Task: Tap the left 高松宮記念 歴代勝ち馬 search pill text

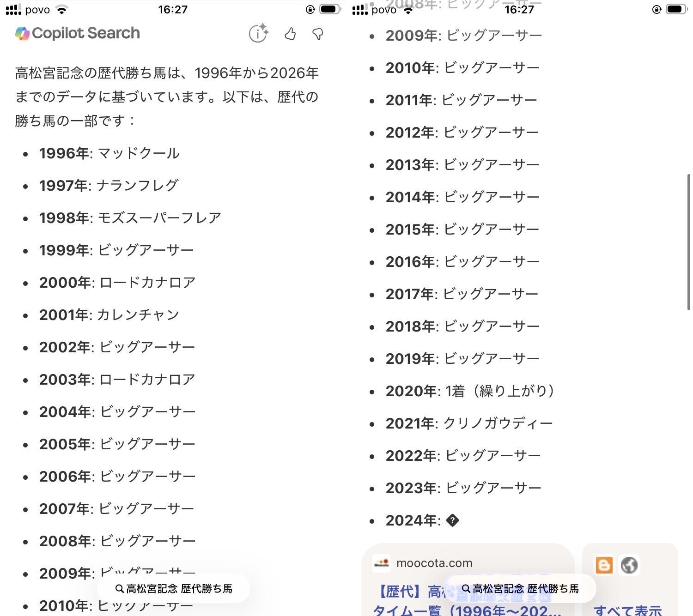Action: [x=179, y=589]
